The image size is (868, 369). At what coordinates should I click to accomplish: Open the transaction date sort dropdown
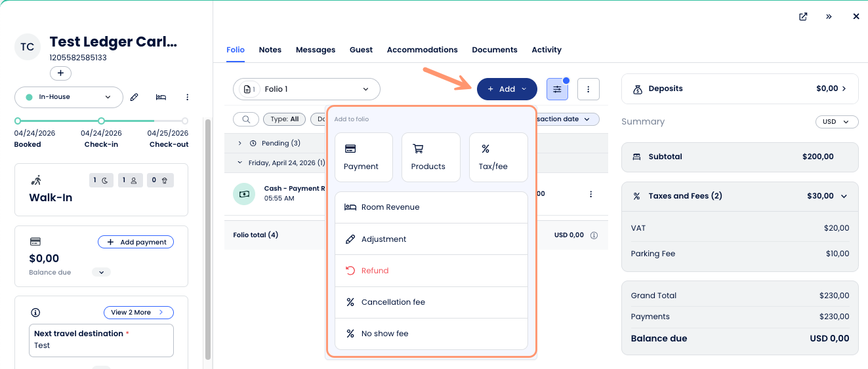coord(568,119)
